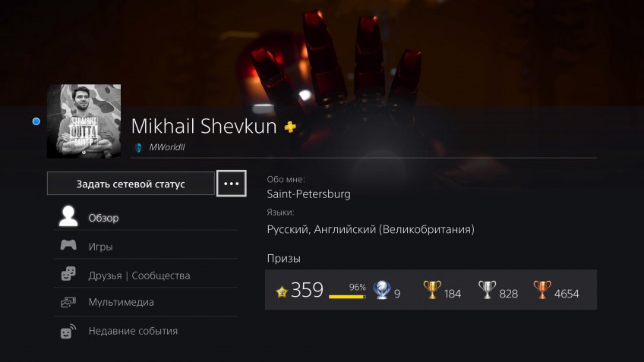Open the Друзья | Сообщества masks icon
This screenshot has height=362, width=644.
[68, 274]
